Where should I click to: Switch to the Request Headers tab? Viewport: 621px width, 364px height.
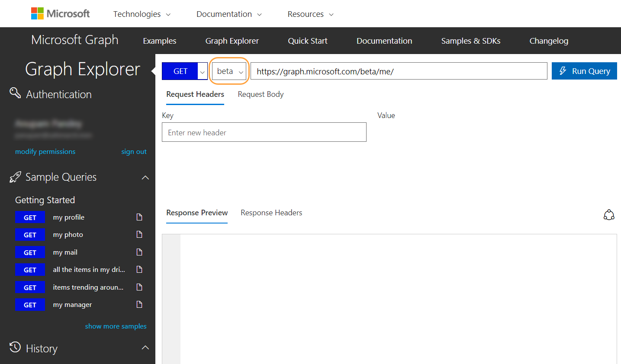pyautogui.click(x=195, y=94)
